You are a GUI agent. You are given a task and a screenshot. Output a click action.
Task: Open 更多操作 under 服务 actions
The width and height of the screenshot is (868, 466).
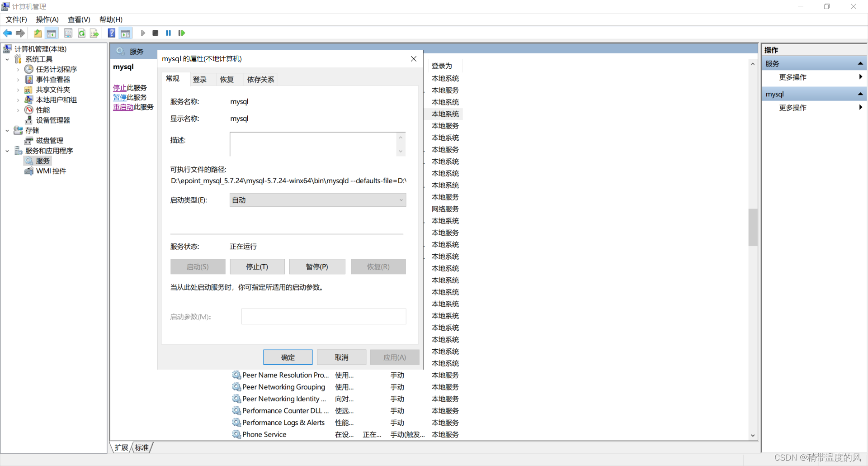click(x=793, y=77)
